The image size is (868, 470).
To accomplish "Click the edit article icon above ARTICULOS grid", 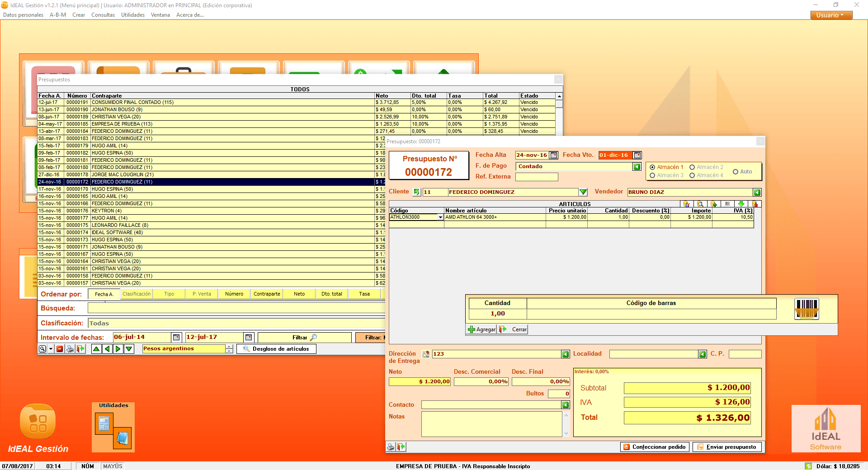I will coord(686,204).
